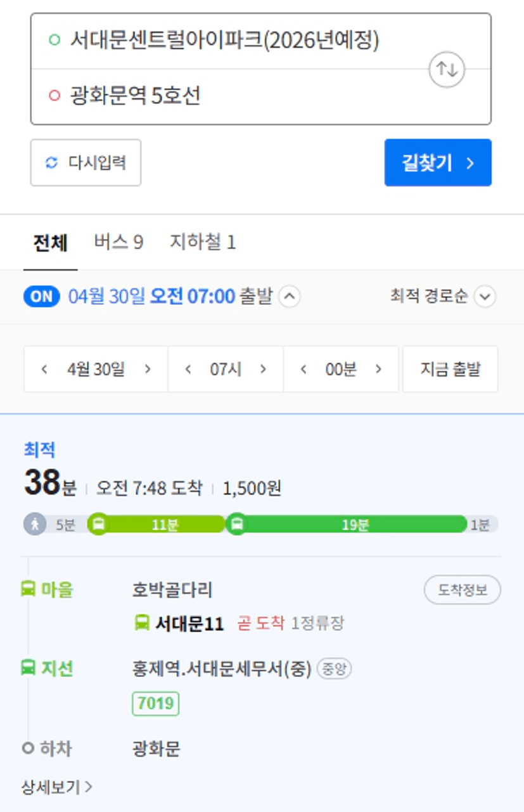Click the 길찾기 search button
This screenshot has width=524, height=812.
[438, 163]
